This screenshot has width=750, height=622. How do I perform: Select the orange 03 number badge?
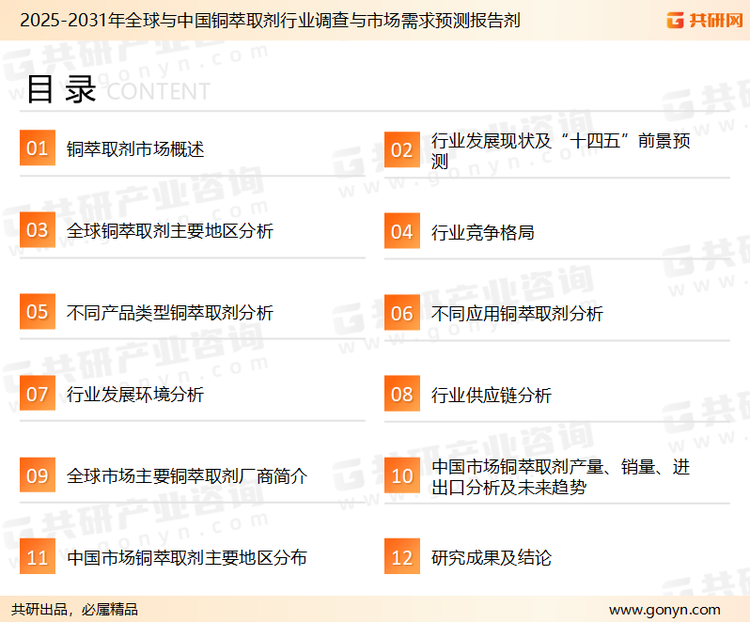(x=37, y=230)
